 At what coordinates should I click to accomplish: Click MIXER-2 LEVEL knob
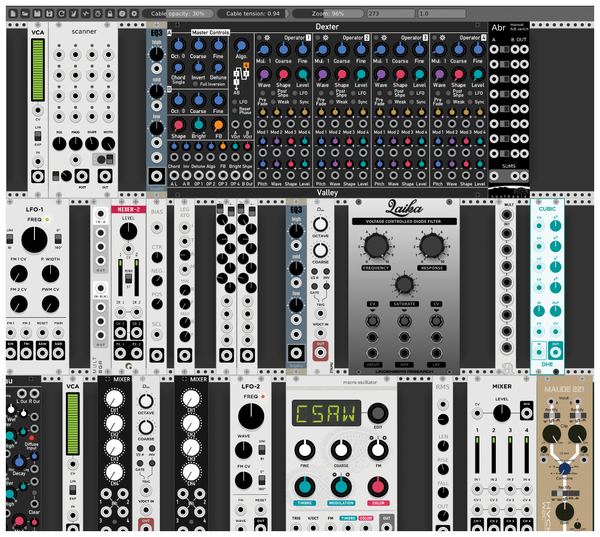point(128,231)
